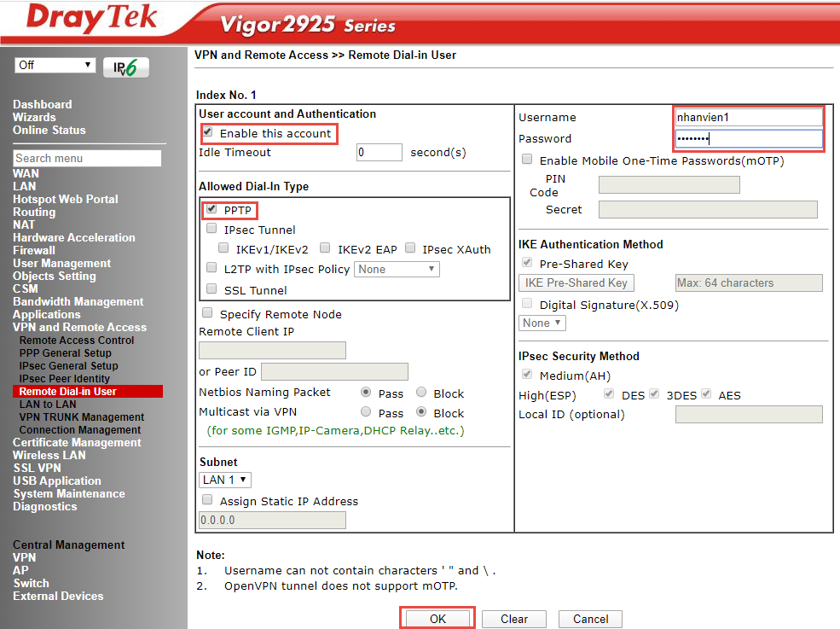Viewport: 840px width, 629px height.
Task: Enable IPsec Tunnel dial-in type
Action: click(x=211, y=229)
